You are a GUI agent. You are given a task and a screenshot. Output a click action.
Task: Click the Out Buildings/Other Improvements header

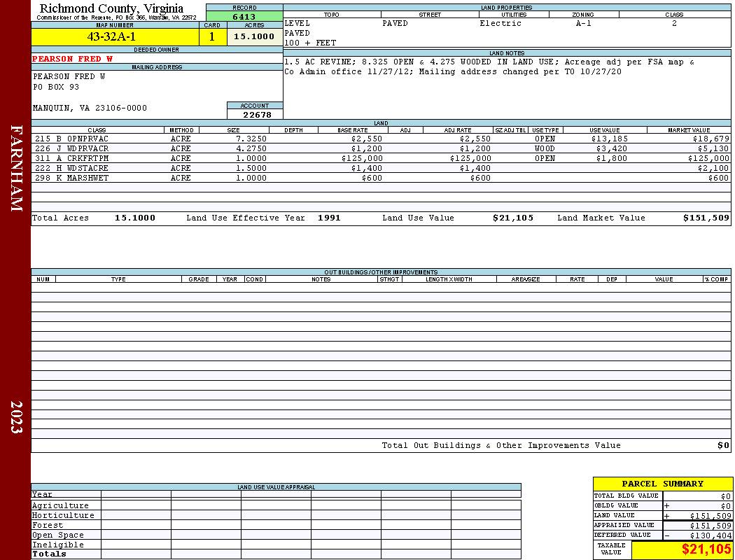click(x=381, y=272)
